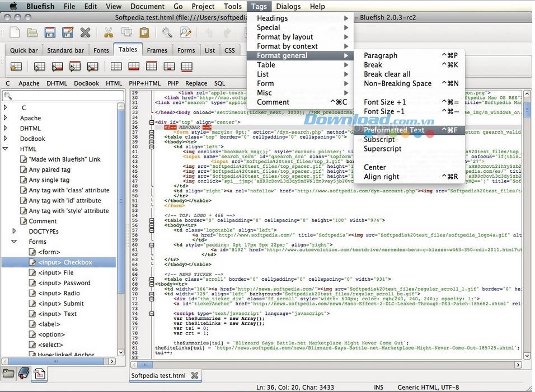Close the Softpedia test.html document tab
535x392 pixels.
pos(194,375)
